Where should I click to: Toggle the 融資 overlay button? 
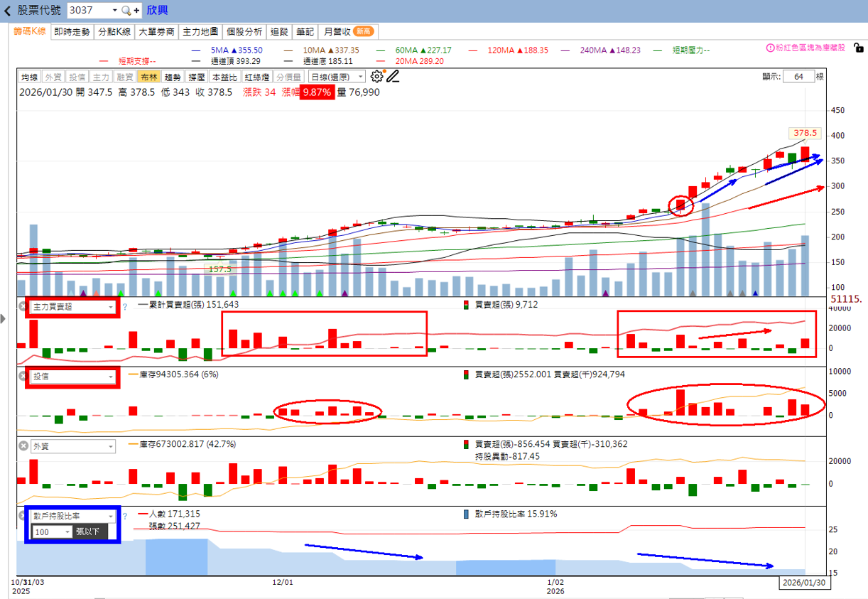(x=126, y=77)
